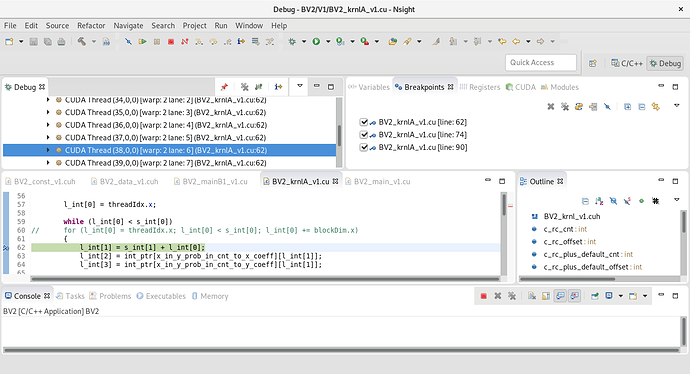Open the BV2_const_v1.cuh editor tab
This screenshot has height=374, width=690.
click(x=40, y=181)
